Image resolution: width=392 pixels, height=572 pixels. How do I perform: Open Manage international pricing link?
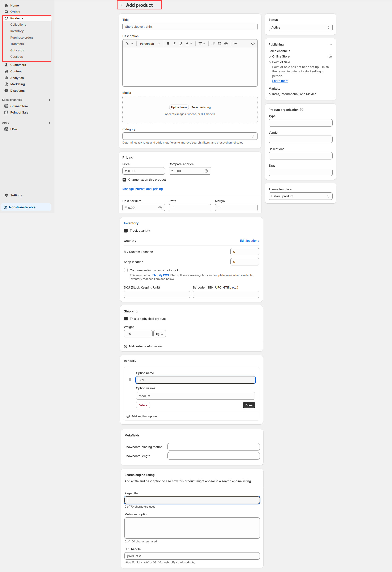coord(142,189)
